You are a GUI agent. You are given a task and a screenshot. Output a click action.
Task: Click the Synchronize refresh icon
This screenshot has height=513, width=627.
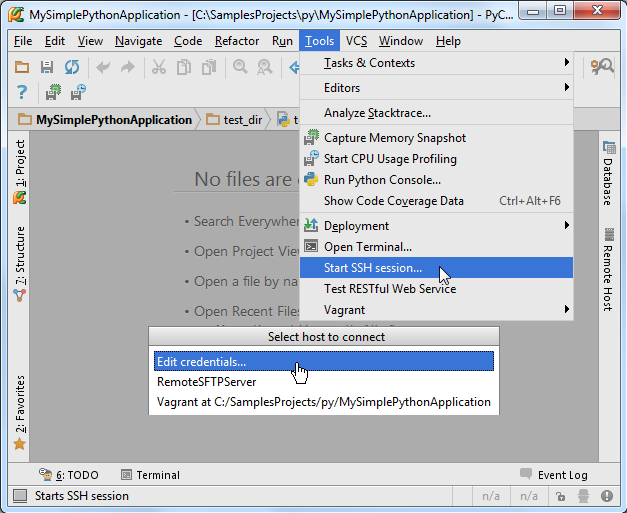(x=72, y=67)
